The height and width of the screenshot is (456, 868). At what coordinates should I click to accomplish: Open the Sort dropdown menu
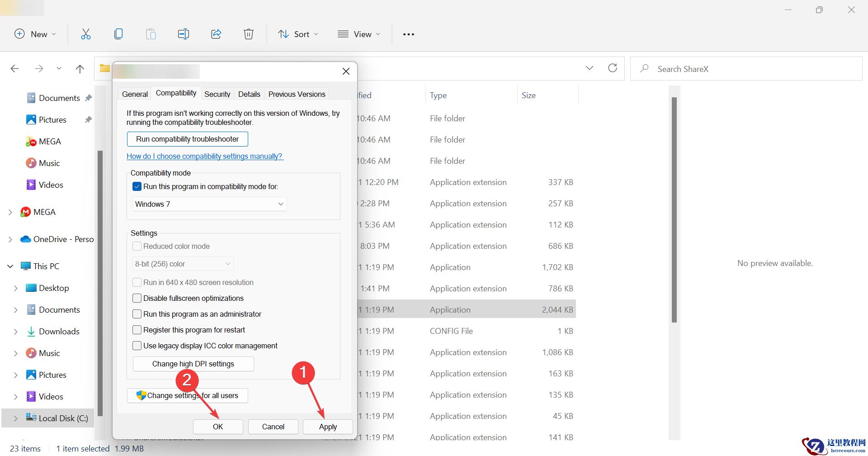(x=298, y=34)
